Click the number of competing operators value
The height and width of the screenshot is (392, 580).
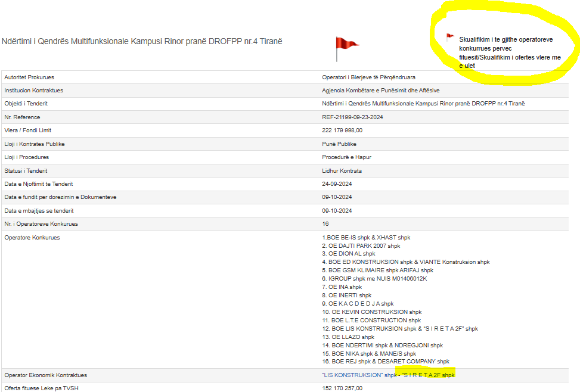(x=325, y=224)
